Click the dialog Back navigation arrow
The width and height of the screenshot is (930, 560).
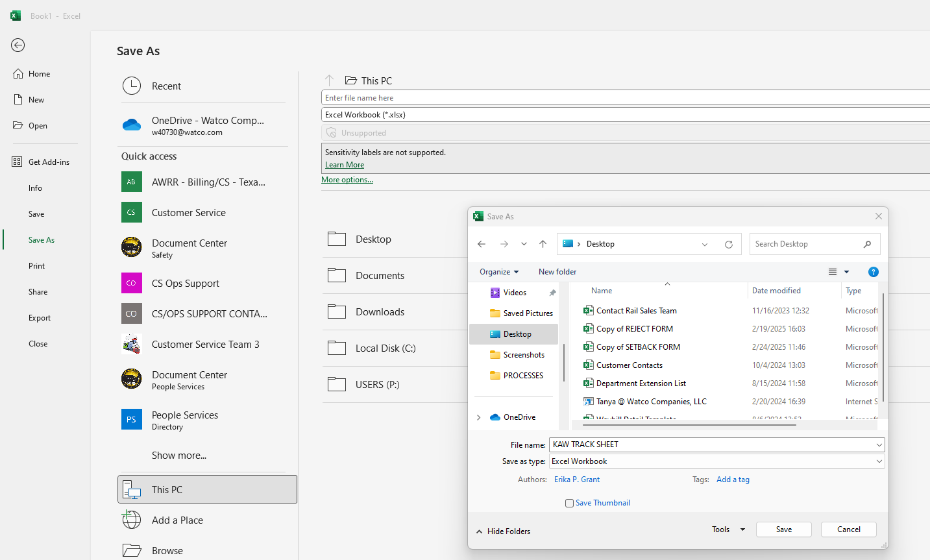click(x=482, y=244)
